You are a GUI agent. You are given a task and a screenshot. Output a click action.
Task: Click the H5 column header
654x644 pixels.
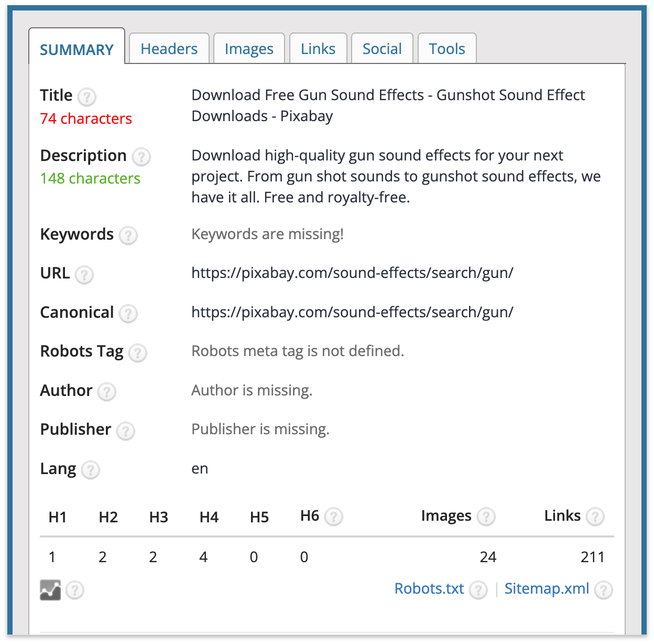pyautogui.click(x=259, y=517)
